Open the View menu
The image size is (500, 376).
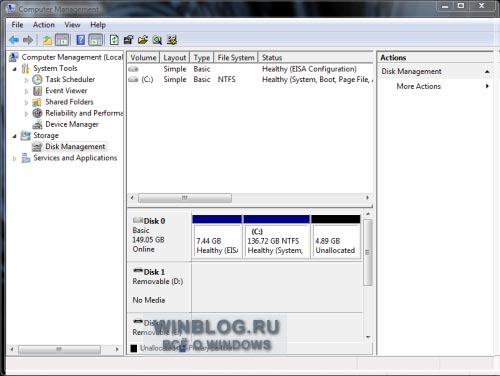coord(72,25)
